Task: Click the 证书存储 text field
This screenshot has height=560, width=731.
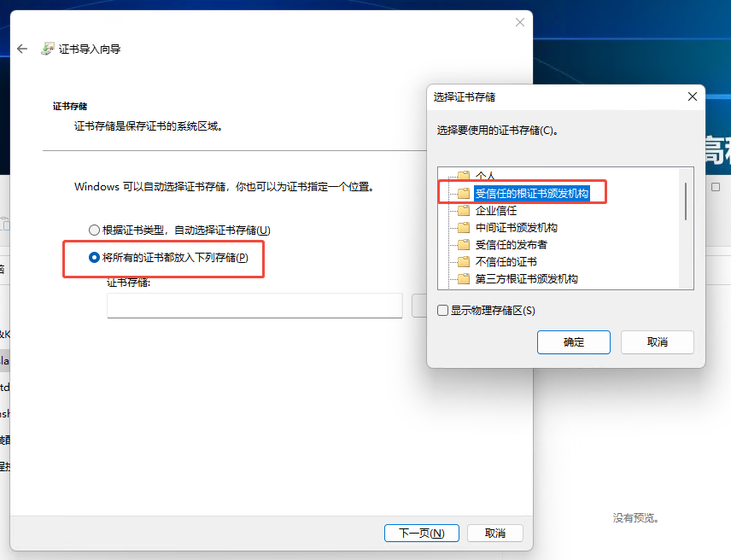Action: pos(254,306)
